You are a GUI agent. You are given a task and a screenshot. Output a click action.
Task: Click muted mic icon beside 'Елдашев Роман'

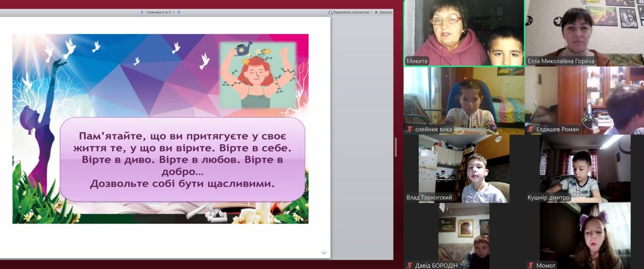(530, 130)
